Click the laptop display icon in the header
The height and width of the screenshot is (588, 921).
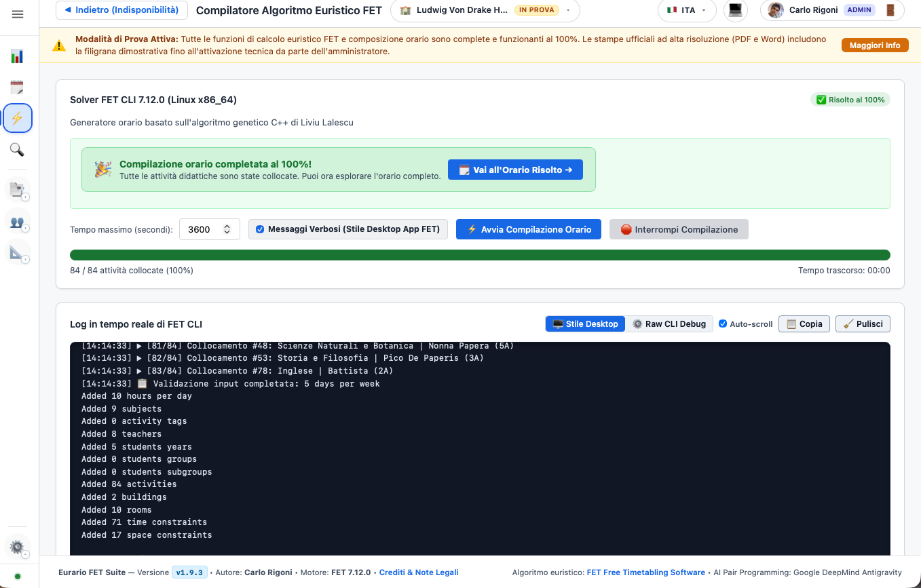[735, 10]
